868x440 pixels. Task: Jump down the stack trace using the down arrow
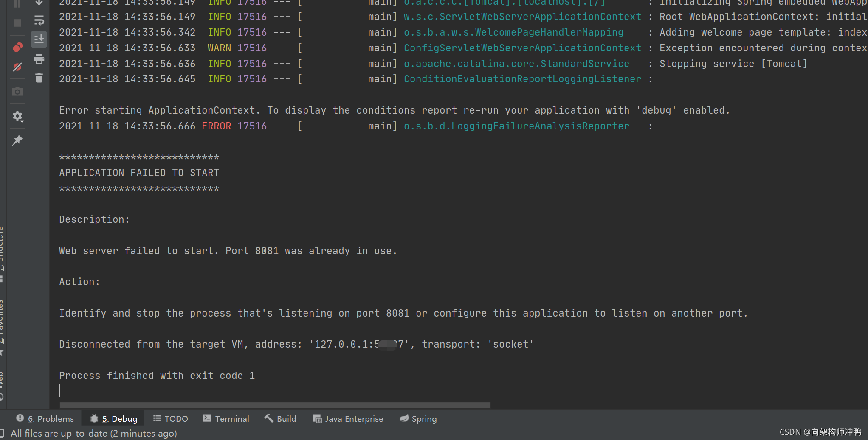tap(39, 3)
